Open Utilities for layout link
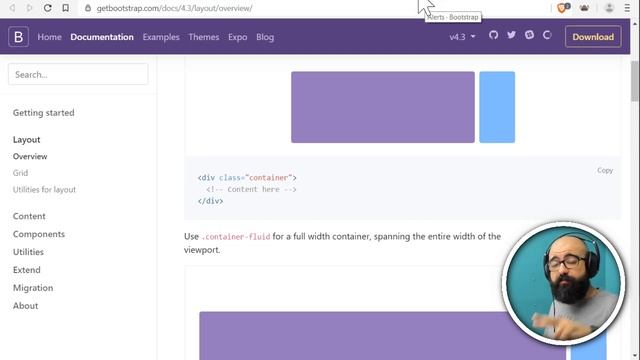 (x=44, y=189)
